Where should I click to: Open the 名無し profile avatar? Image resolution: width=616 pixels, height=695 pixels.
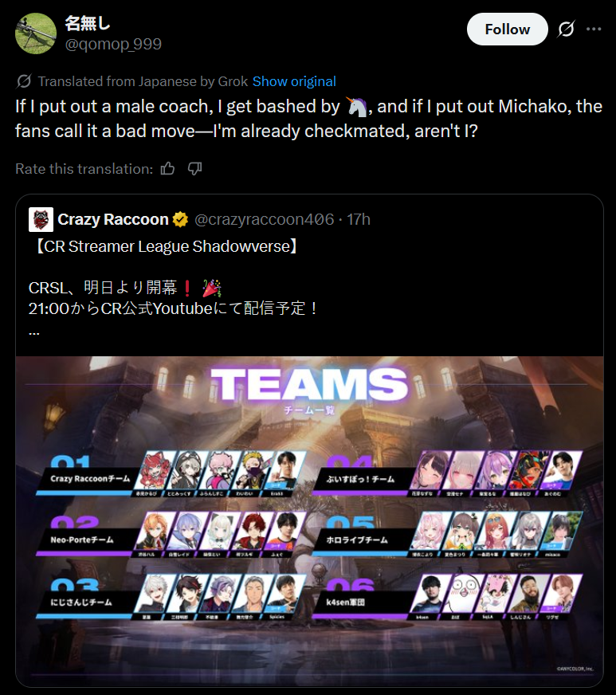[36, 33]
